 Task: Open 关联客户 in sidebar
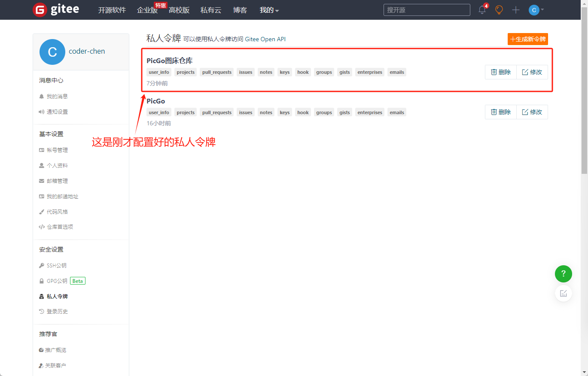pyautogui.click(x=53, y=366)
